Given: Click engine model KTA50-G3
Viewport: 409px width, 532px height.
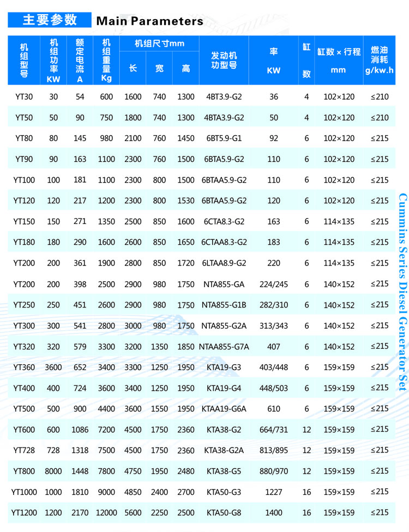Looking at the screenshot, I should [x=224, y=492].
